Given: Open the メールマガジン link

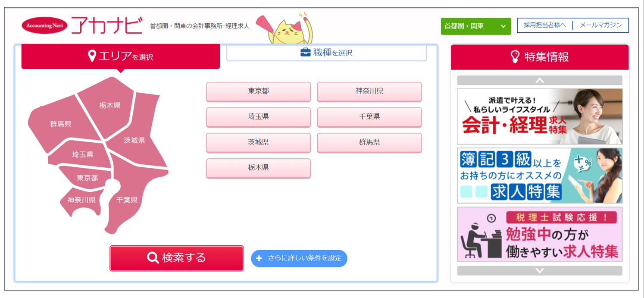Looking at the screenshot, I should 600,25.
